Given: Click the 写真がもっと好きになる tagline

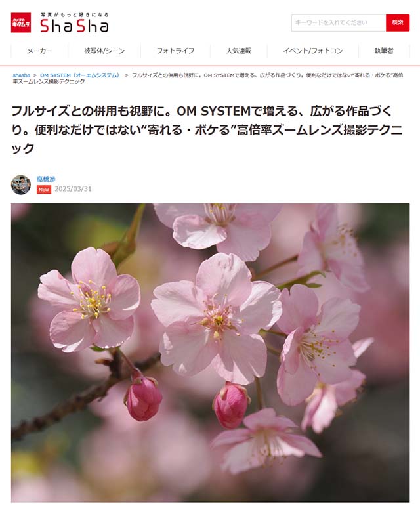Looking at the screenshot, I should [75, 14].
